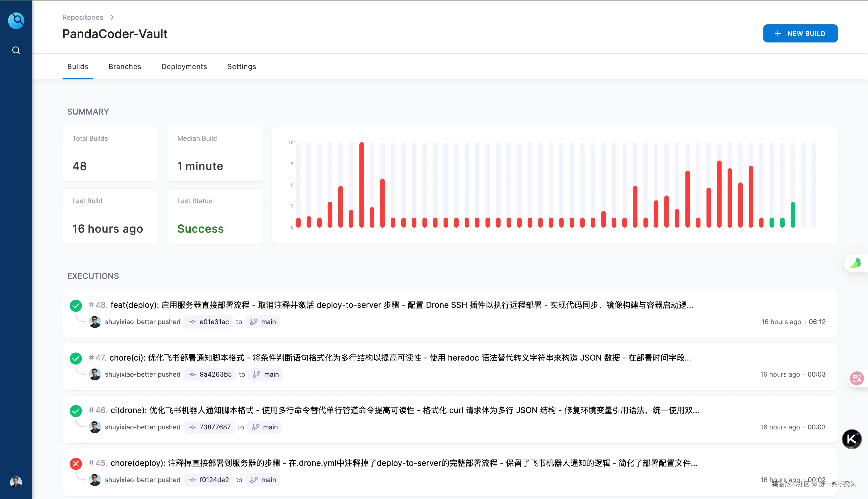Click the user avatar in bottom-left sidebar
The width and height of the screenshot is (868, 499).
[x=16, y=482]
